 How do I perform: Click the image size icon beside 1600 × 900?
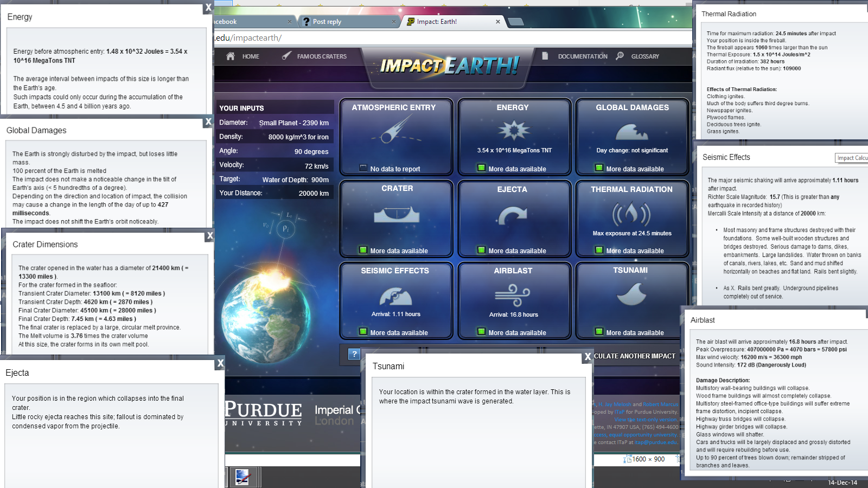pyautogui.click(x=627, y=459)
